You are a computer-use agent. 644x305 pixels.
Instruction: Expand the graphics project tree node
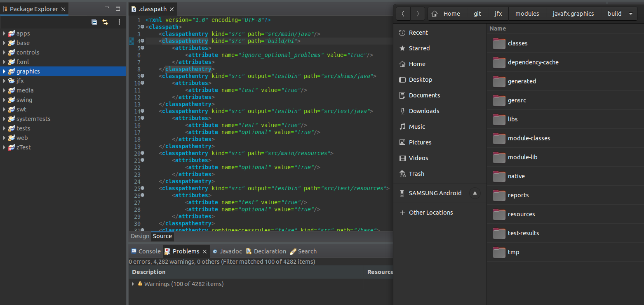point(4,71)
